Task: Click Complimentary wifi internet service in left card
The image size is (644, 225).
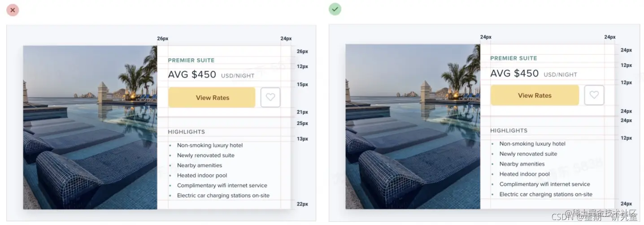Action: pyautogui.click(x=222, y=186)
